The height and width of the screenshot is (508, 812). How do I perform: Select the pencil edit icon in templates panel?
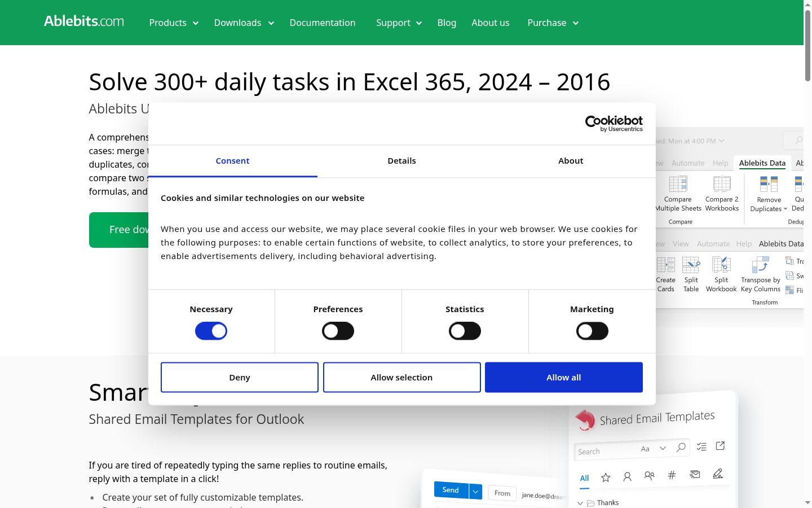(x=717, y=474)
